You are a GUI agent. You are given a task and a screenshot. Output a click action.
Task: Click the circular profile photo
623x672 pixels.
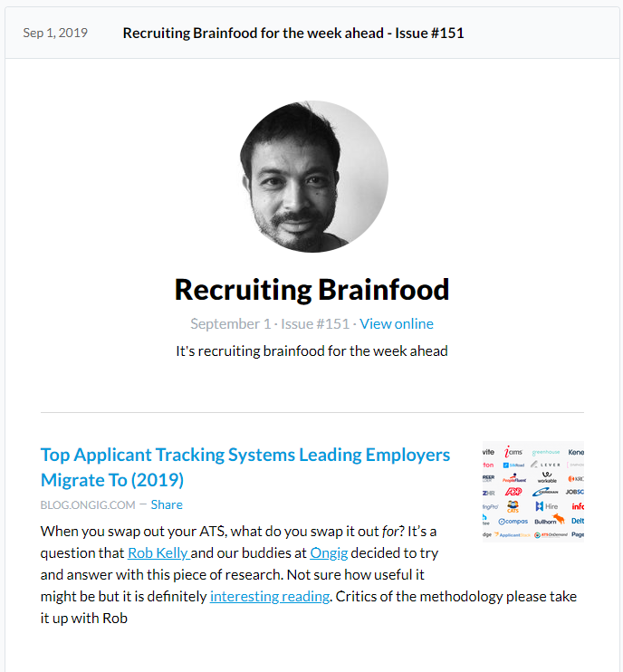[311, 176]
